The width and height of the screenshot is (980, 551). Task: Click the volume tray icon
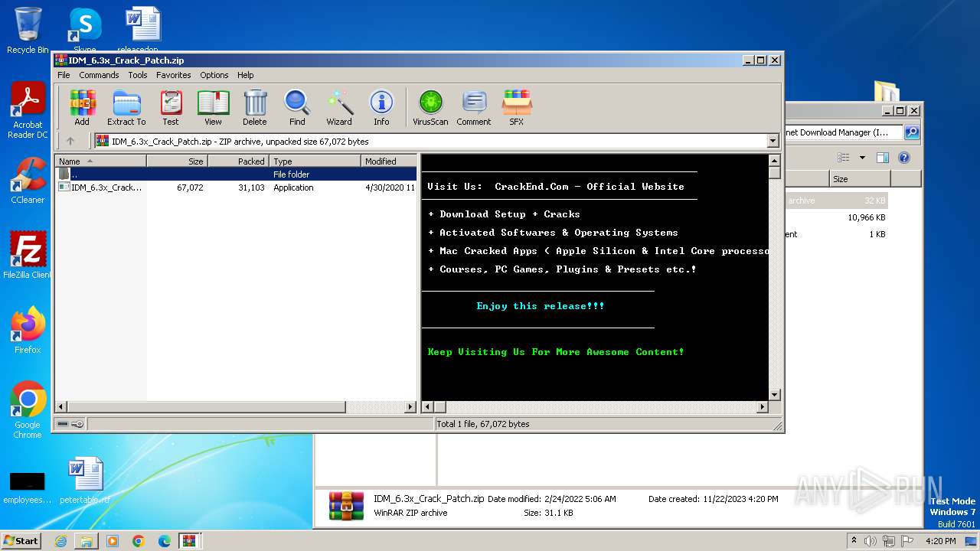(x=871, y=541)
